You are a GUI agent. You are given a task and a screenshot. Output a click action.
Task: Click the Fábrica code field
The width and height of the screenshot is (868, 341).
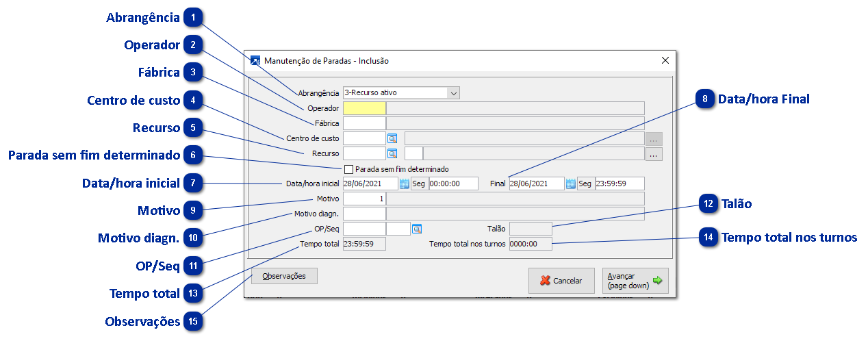pos(364,123)
